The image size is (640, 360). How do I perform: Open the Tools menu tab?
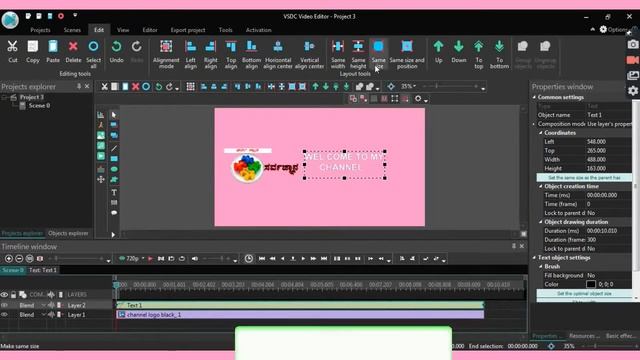pos(225,30)
